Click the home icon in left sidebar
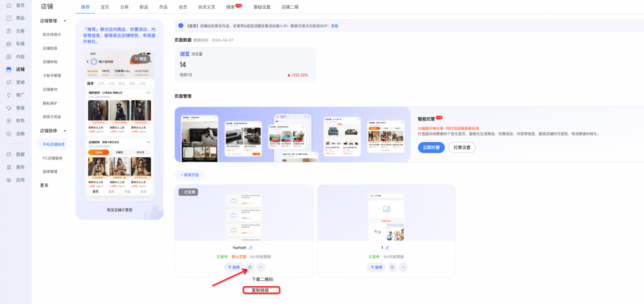The width and height of the screenshot is (644, 304). (9, 5)
